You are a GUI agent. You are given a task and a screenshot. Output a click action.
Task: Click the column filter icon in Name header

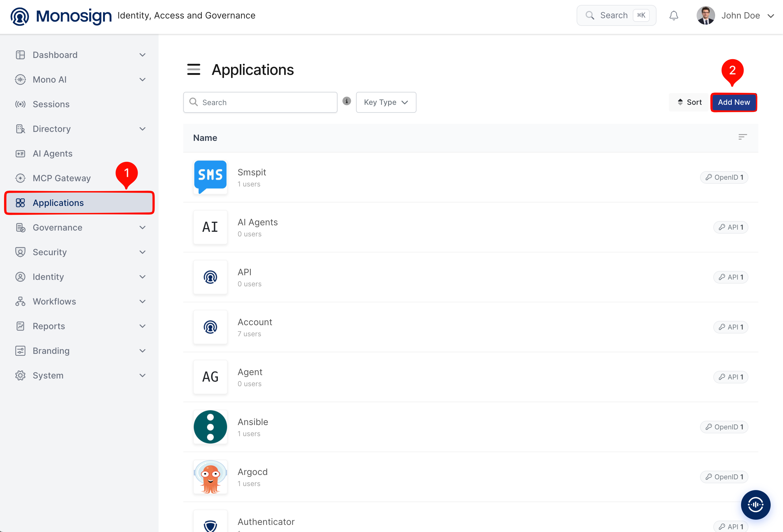tap(743, 137)
